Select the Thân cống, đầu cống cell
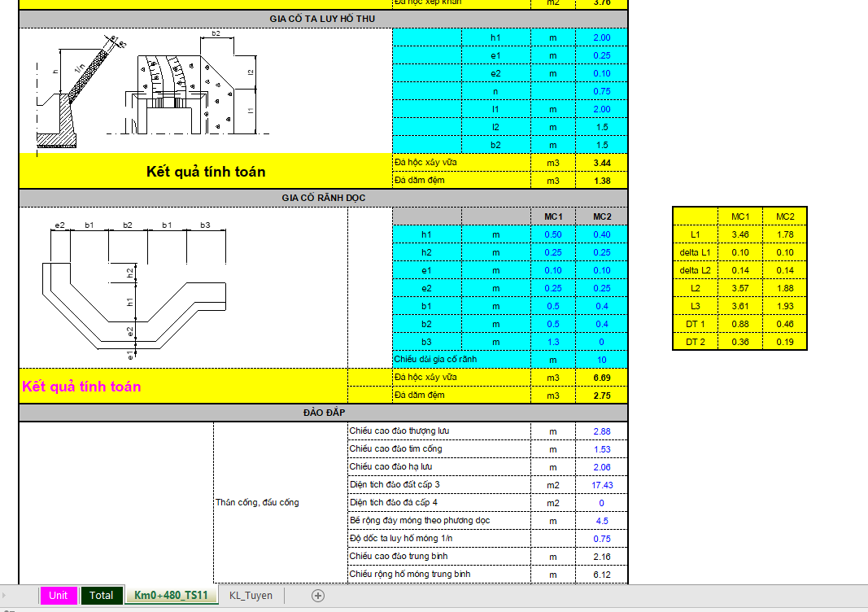The image size is (868, 612). pyautogui.click(x=256, y=503)
